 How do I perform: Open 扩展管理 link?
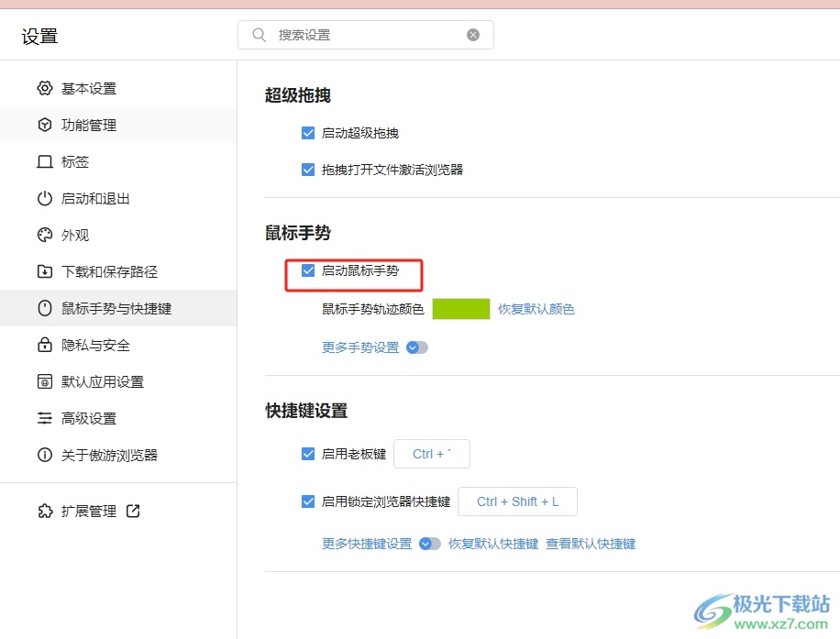(89, 511)
